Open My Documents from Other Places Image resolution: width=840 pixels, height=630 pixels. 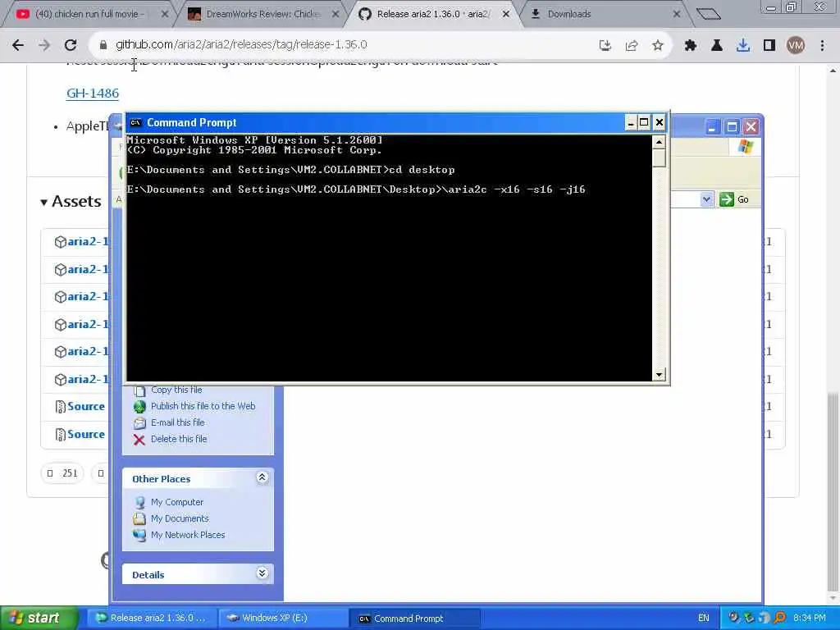[180, 518]
